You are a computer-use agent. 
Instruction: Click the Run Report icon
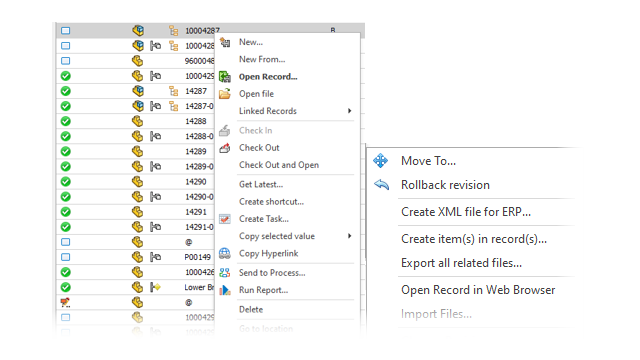pyautogui.click(x=224, y=290)
